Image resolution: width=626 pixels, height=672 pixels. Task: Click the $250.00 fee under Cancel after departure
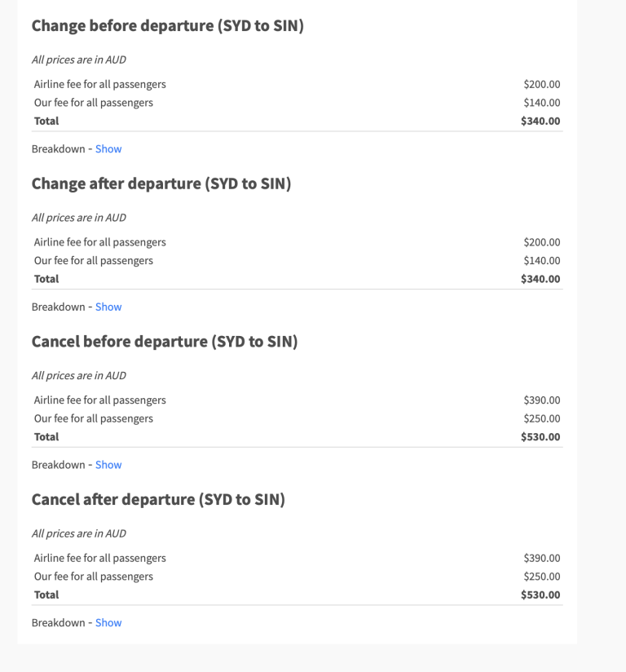click(x=542, y=577)
